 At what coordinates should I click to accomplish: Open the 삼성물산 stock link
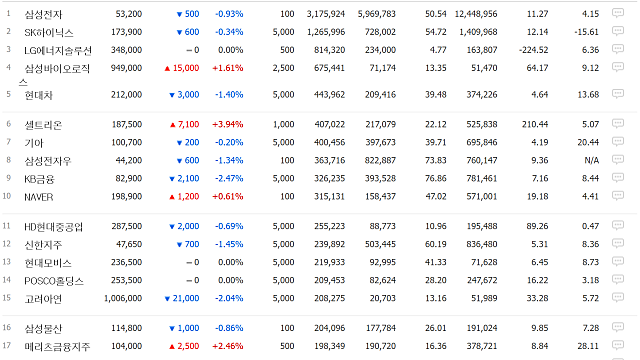pyautogui.click(x=43, y=329)
